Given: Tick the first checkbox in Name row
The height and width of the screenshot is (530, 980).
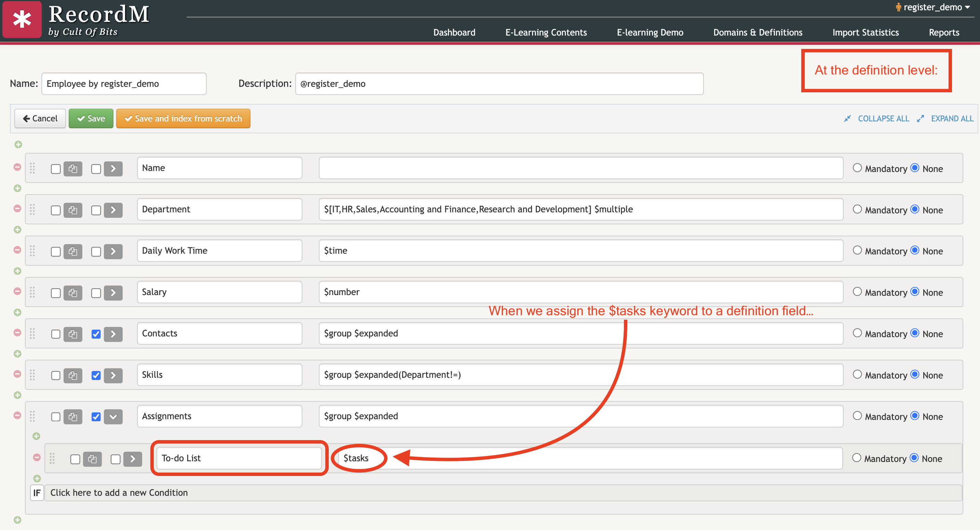Looking at the screenshot, I should coord(56,169).
